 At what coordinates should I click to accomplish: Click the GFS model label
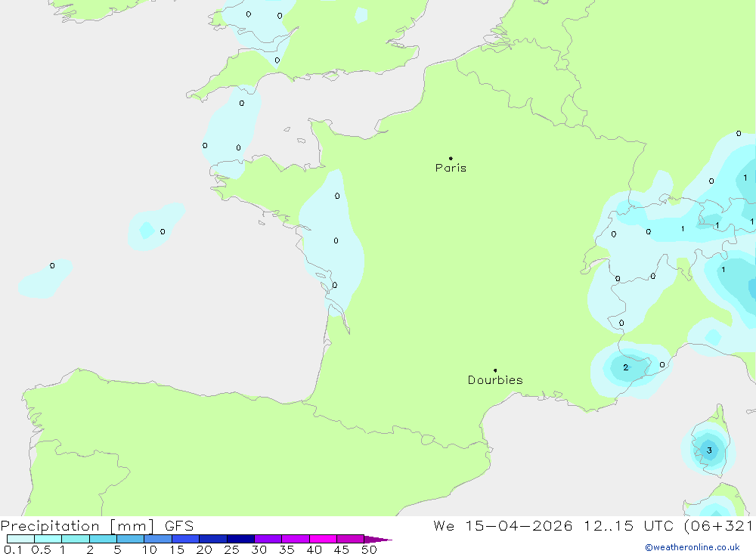[179, 525]
